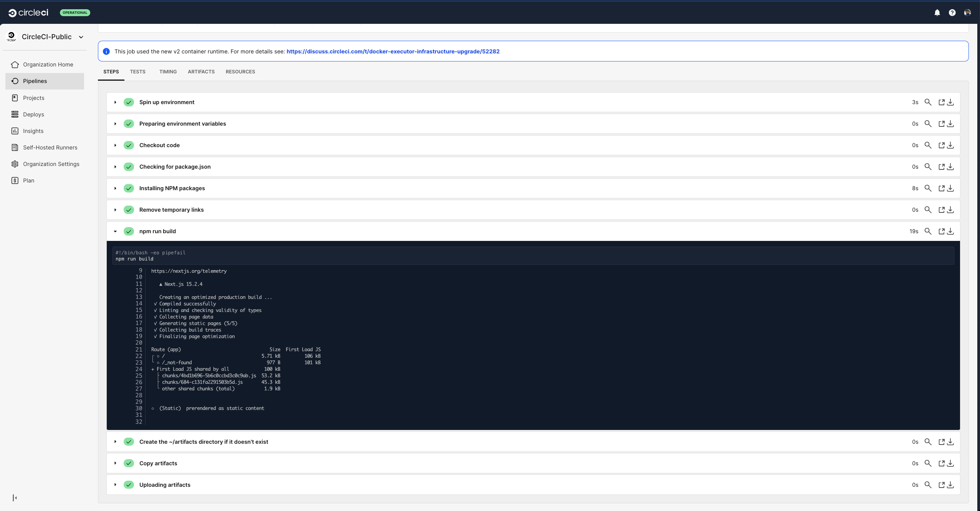Open Deploys from the sidebar
The image size is (980, 511).
pyautogui.click(x=34, y=114)
